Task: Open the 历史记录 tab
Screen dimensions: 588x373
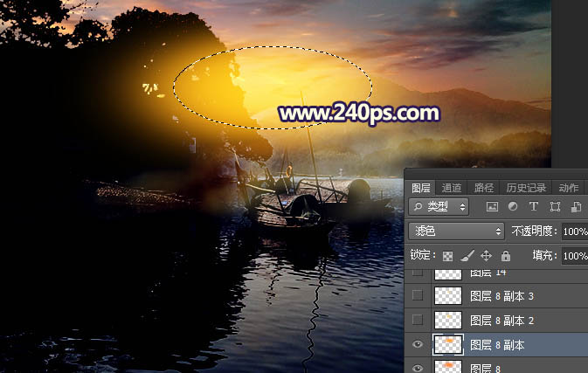Action: pyautogui.click(x=525, y=187)
